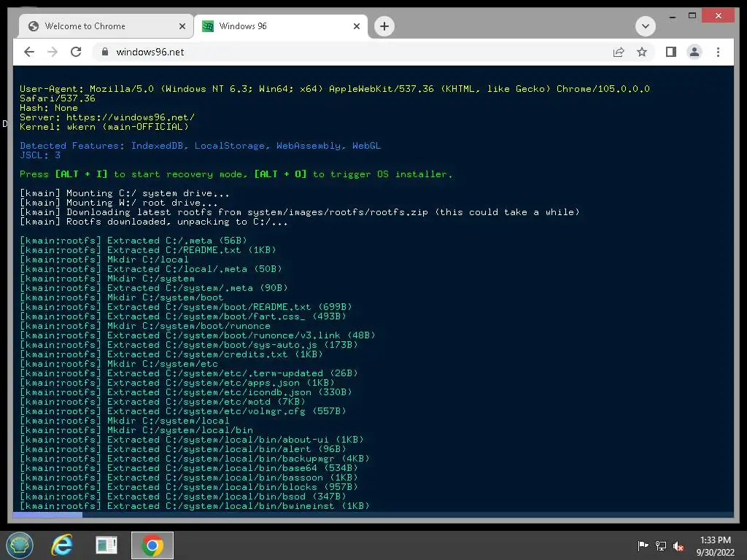Click the muted volume tray icon
The width and height of the screenshot is (747, 560).
[x=678, y=545]
